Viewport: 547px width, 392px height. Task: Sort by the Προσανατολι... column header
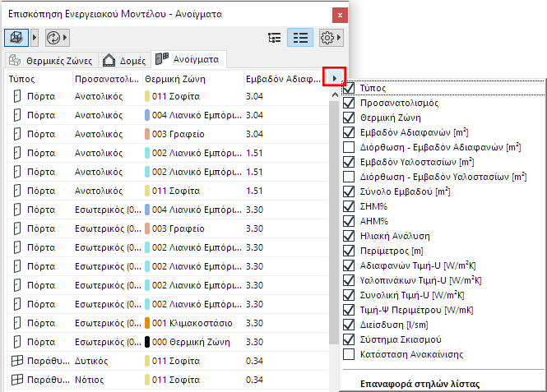pos(108,79)
